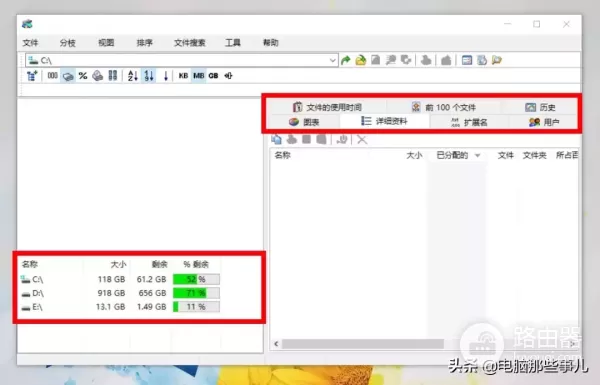Viewport: 600px width, 385px height.
Task: Open the 排序 menu
Action: pos(145,42)
